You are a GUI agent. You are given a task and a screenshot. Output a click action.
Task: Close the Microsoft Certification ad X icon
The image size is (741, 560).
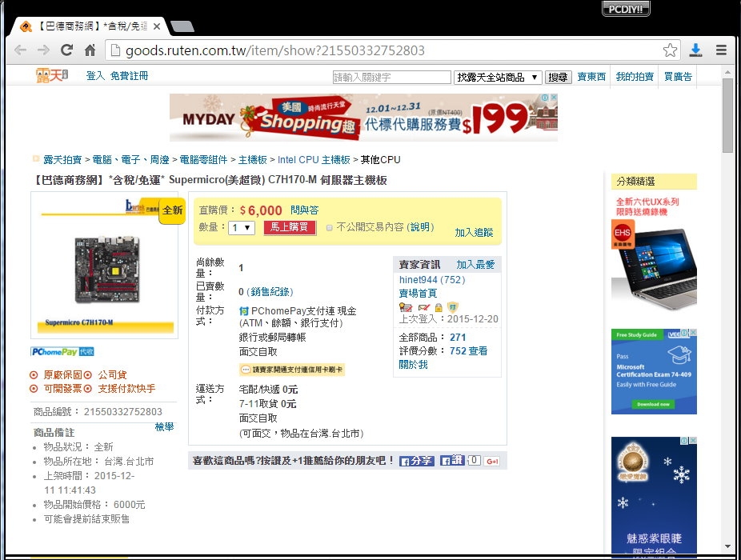coord(693,332)
